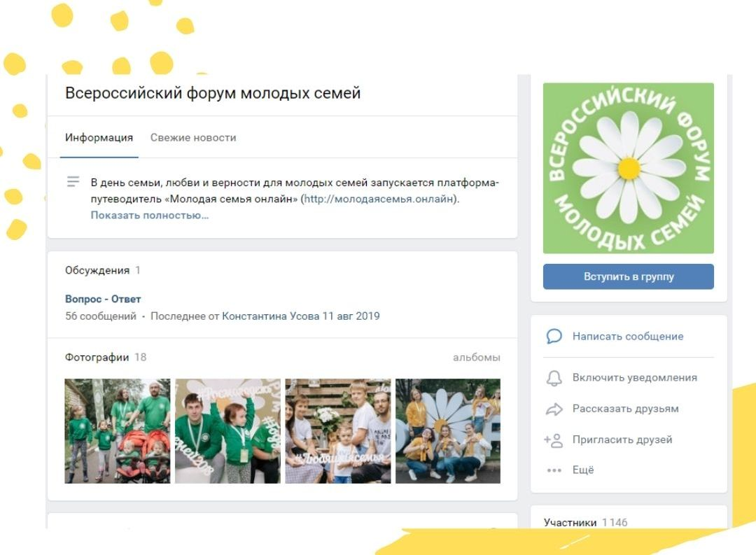
Task: Open the group's daisy logo avatar
Action: pos(628,168)
